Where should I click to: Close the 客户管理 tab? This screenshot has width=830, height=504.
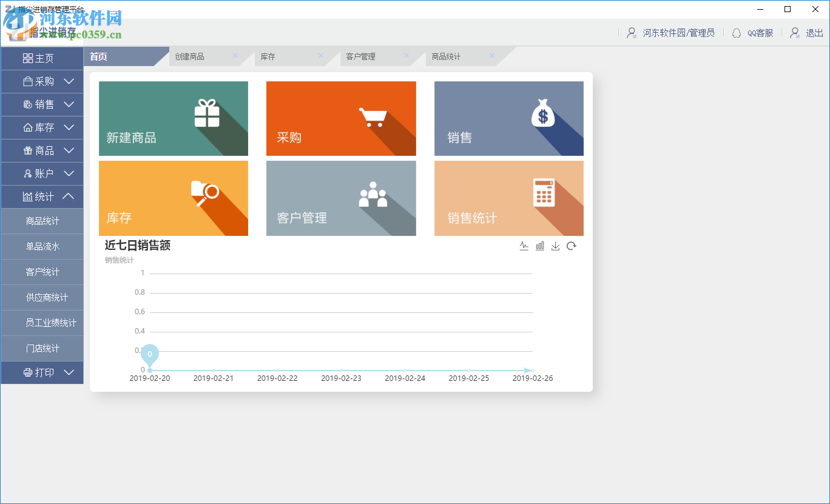407,56
